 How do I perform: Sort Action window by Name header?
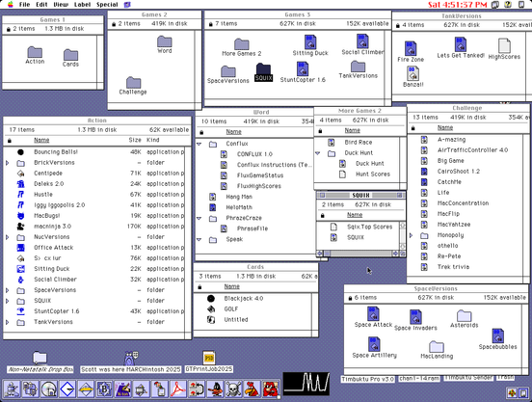pos(41,140)
